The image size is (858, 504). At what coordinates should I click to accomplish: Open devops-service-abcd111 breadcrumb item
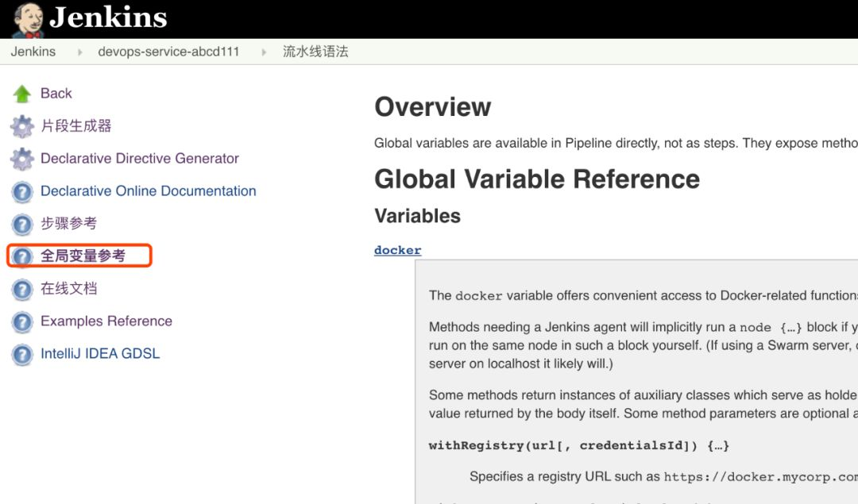[168, 52]
